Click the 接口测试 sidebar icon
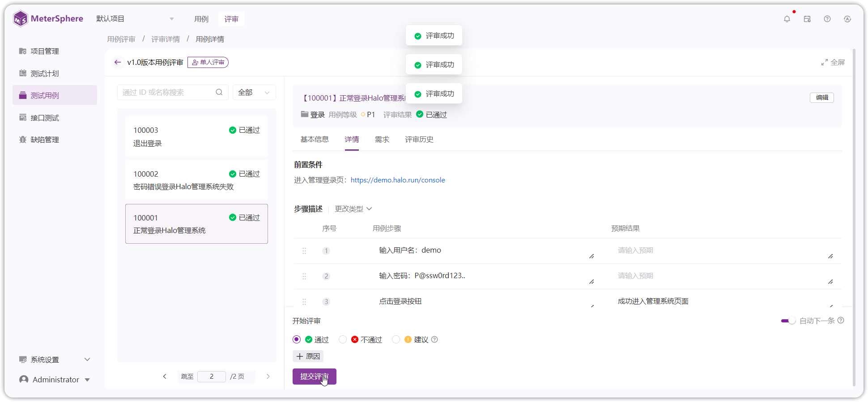This screenshot has height=402, width=868. (x=23, y=118)
